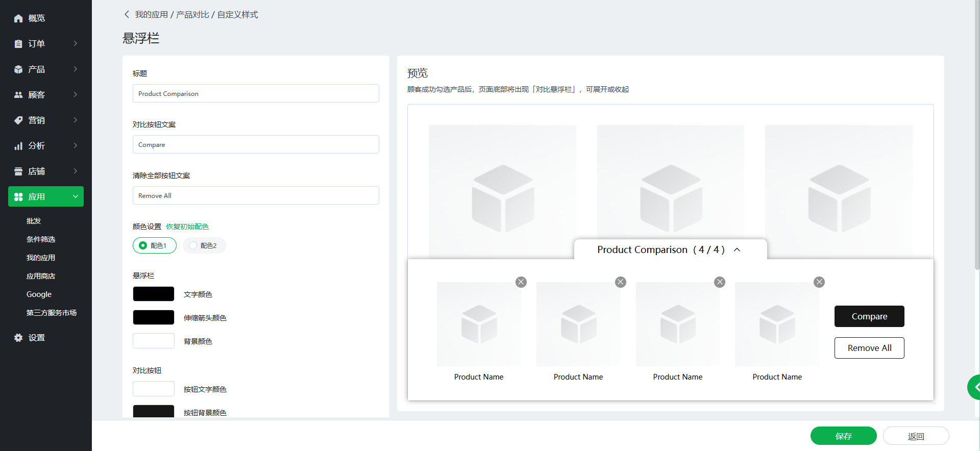The width and height of the screenshot is (980, 451).
Task: Select the 配色2 color scheme radio
Action: 193,245
